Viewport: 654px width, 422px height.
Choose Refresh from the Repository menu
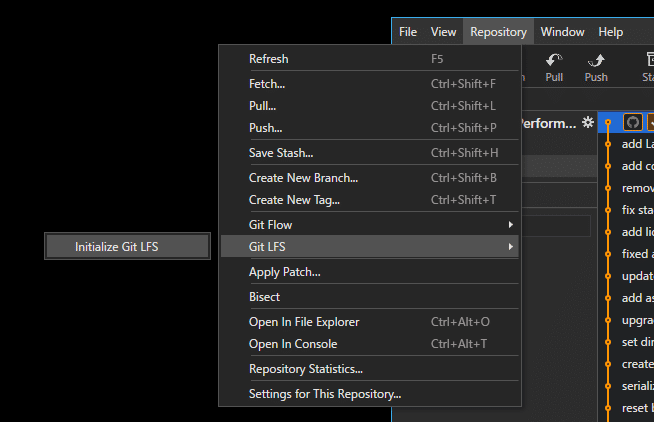(268, 59)
